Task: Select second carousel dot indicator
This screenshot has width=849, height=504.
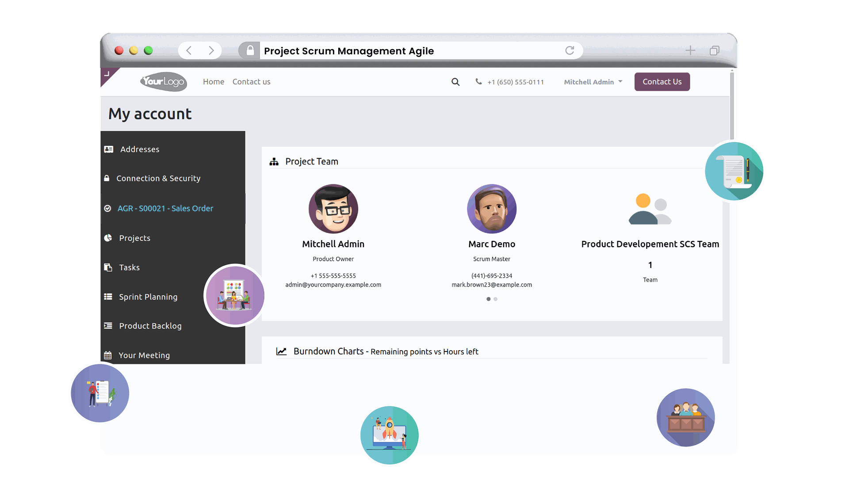Action: pos(496,299)
